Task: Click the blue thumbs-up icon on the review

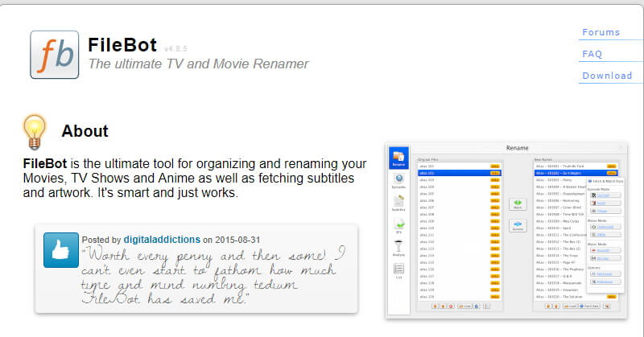Action: 61,250
